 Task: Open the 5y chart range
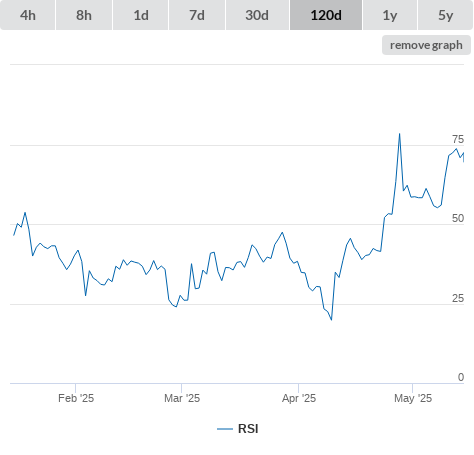446,15
